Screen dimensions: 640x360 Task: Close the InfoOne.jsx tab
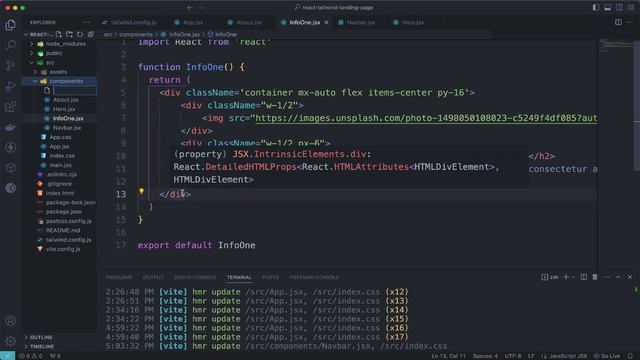[x=326, y=22]
